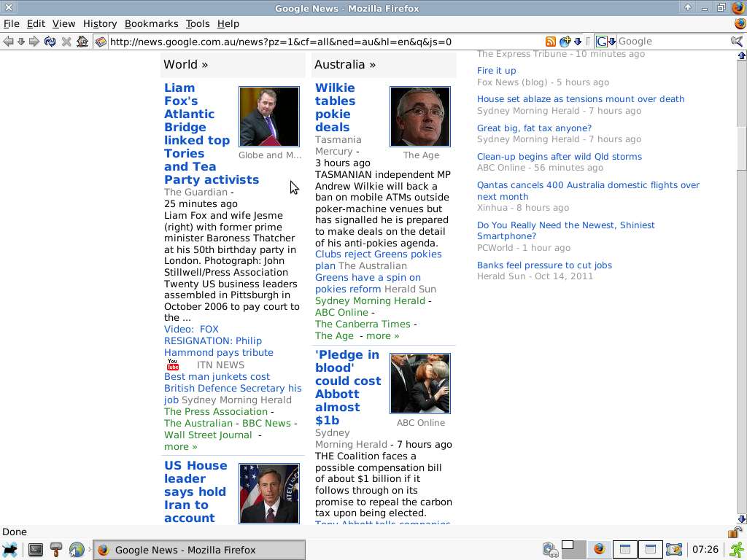This screenshot has height=560, width=747.
Task: Open the Bookmarks menu
Action: pos(152,24)
